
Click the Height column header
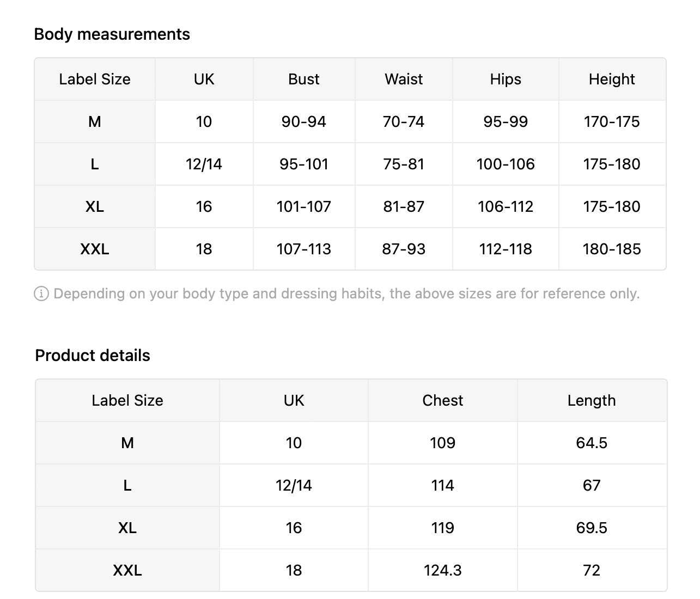[x=611, y=80]
